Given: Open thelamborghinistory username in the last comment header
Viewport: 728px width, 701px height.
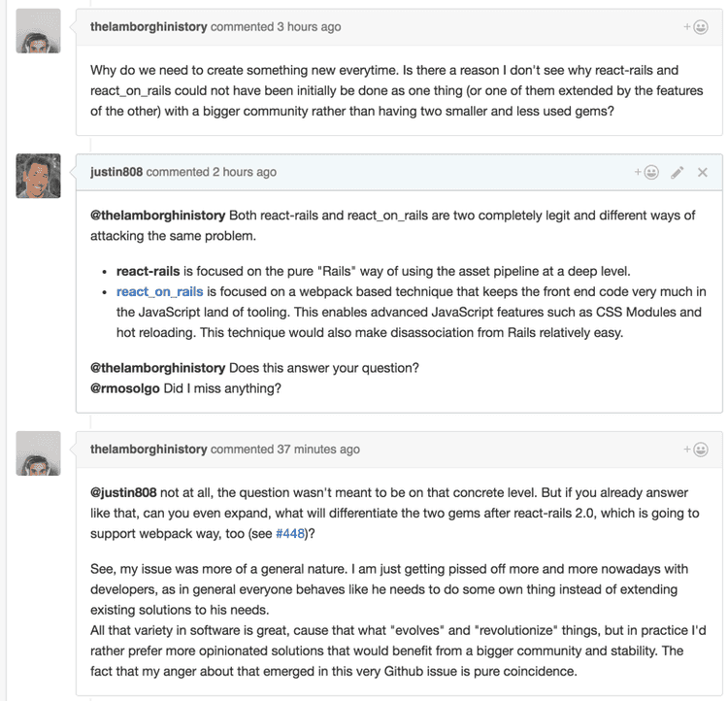Looking at the screenshot, I should [x=149, y=450].
